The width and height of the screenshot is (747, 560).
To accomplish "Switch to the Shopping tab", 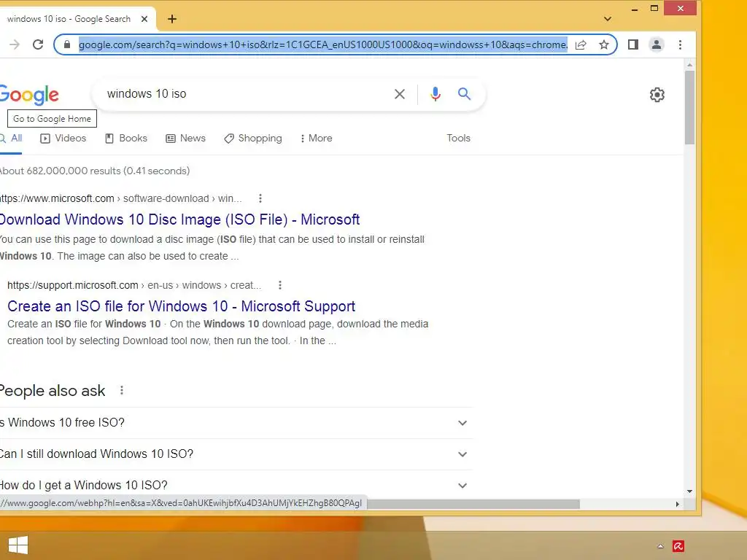I will 253,138.
